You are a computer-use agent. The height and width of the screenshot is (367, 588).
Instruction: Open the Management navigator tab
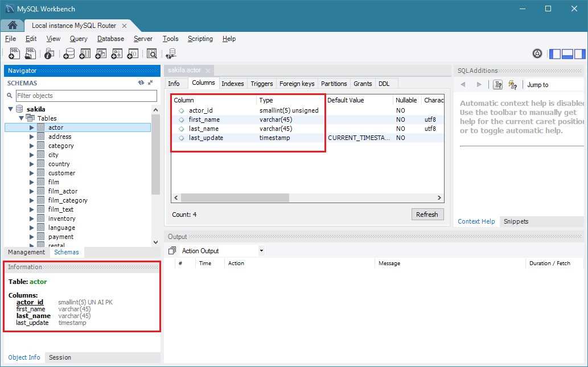tap(26, 252)
